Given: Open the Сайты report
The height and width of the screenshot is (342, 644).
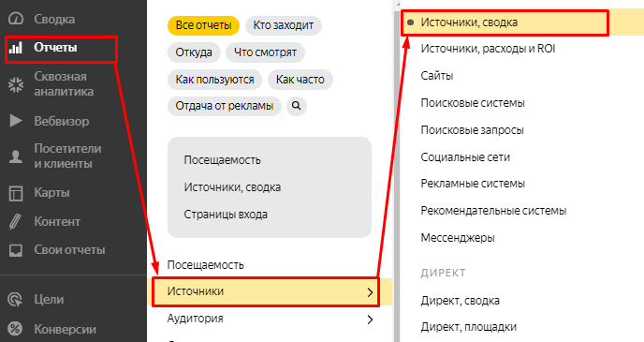Looking at the screenshot, I should tap(437, 76).
